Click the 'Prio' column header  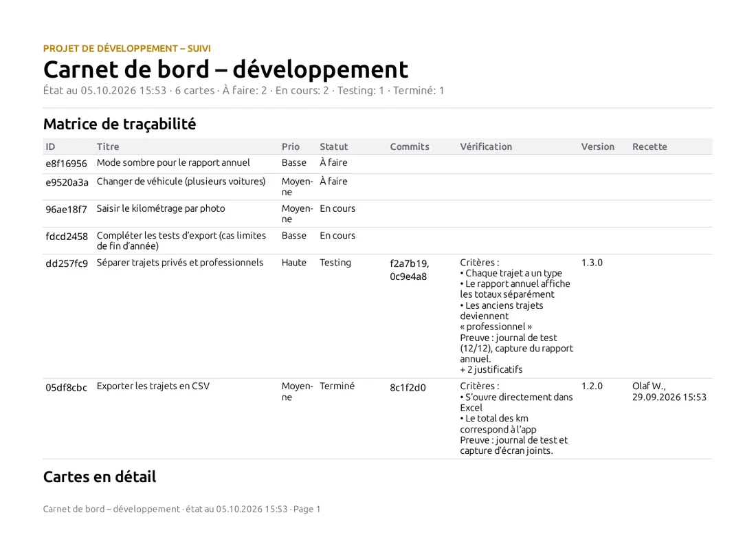pyautogui.click(x=291, y=146)
